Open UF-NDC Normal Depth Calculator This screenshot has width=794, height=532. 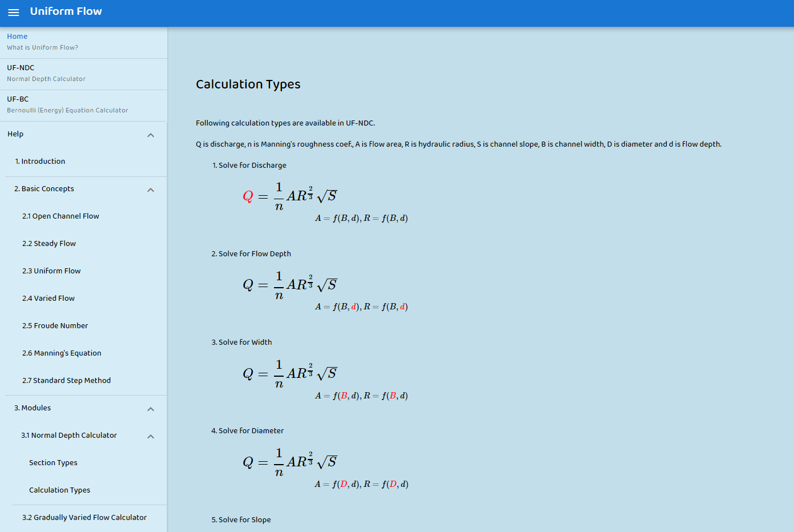click(x=83, y=74)
